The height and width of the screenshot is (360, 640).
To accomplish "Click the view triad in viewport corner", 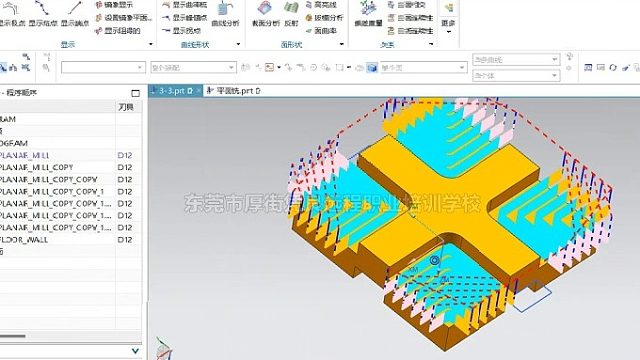I will tap(164, 349).
